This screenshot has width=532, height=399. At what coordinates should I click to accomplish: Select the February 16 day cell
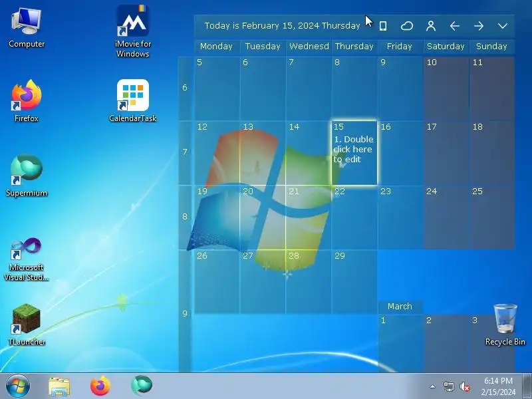[400, 153]
